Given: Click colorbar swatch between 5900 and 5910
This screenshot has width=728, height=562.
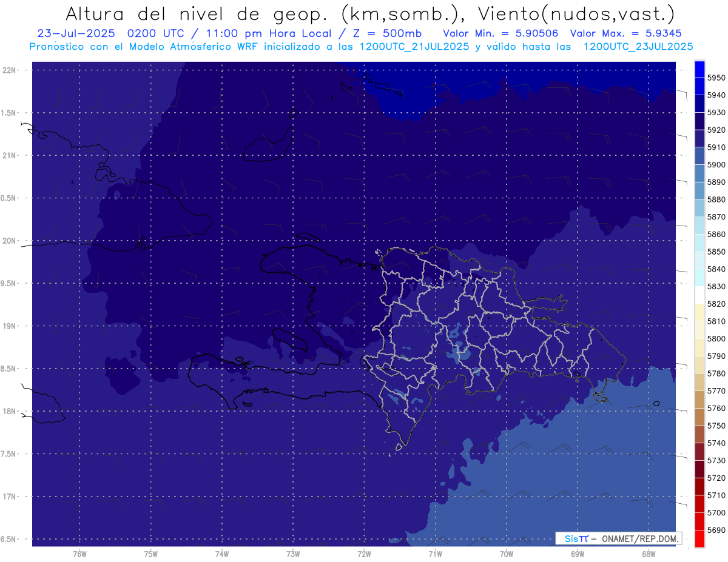Looking at the screenshot, I should (699, 156).
